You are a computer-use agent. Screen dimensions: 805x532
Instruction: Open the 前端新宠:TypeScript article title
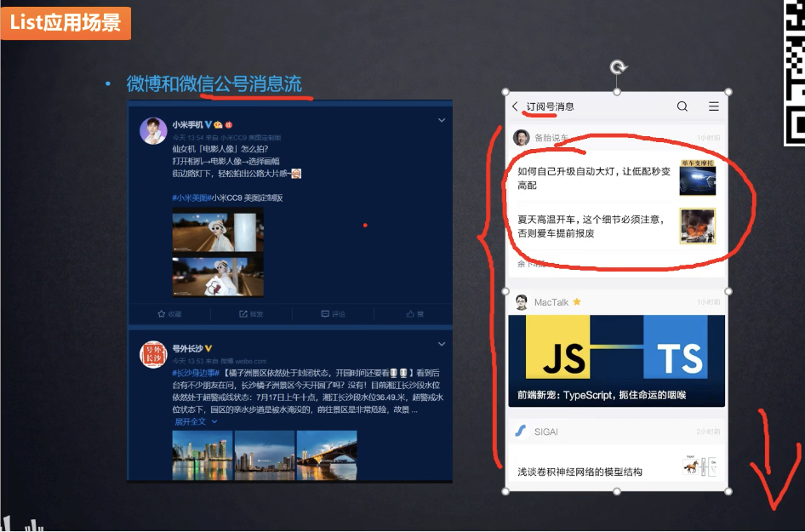tap(602, 395)
